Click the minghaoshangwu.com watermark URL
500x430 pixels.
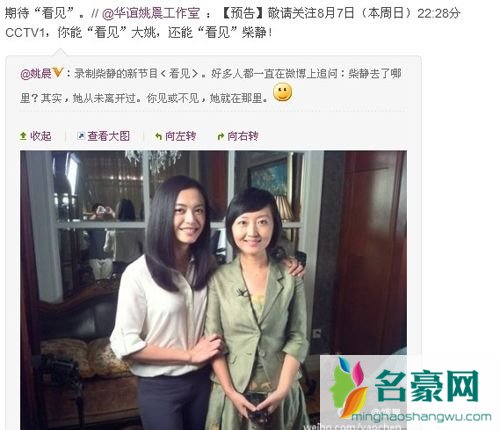(421, 417)
